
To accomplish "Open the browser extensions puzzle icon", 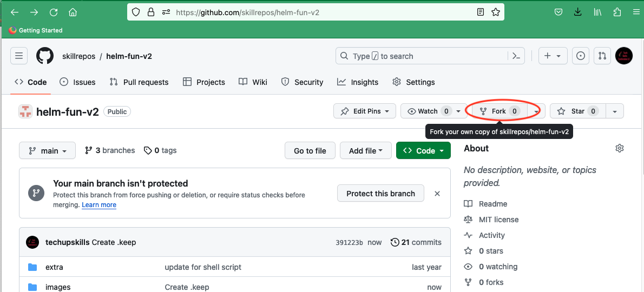I will coord(617,12).
